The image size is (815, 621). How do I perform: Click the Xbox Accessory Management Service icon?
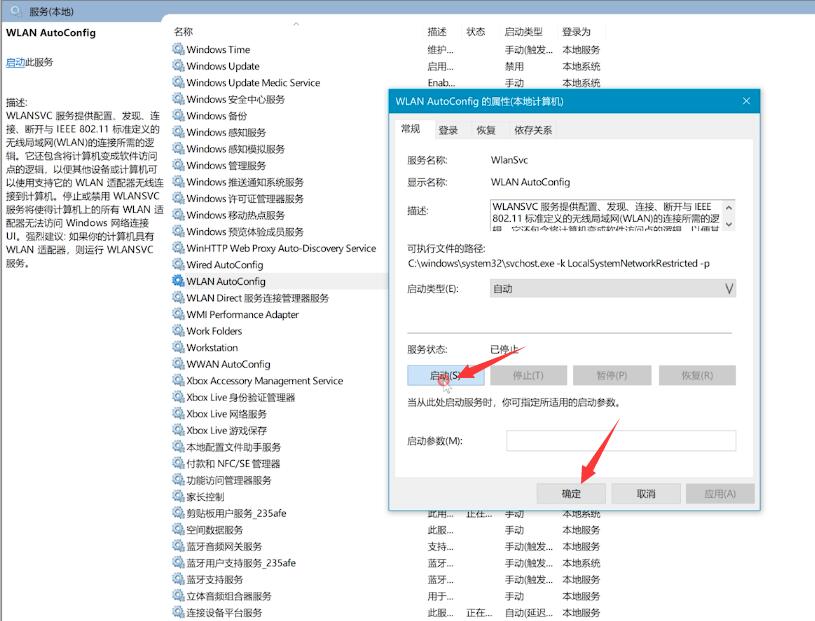coord(178,380)
